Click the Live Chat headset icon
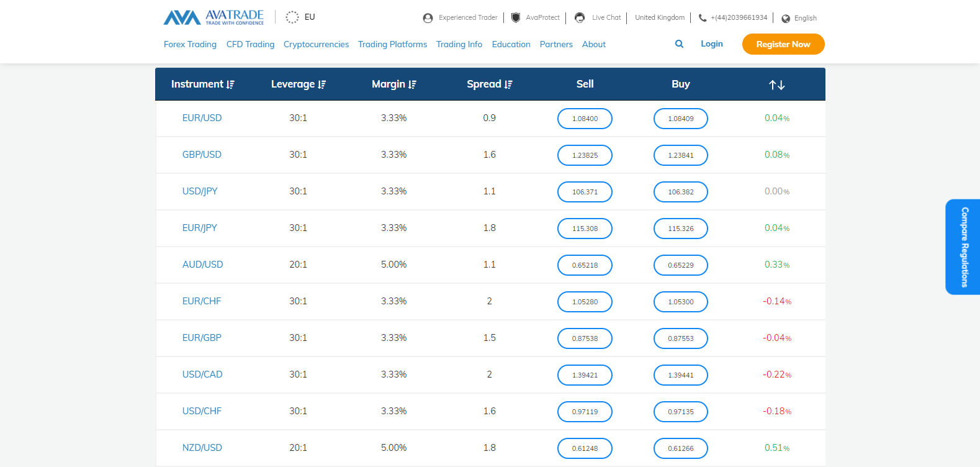 tap(580, 17)
